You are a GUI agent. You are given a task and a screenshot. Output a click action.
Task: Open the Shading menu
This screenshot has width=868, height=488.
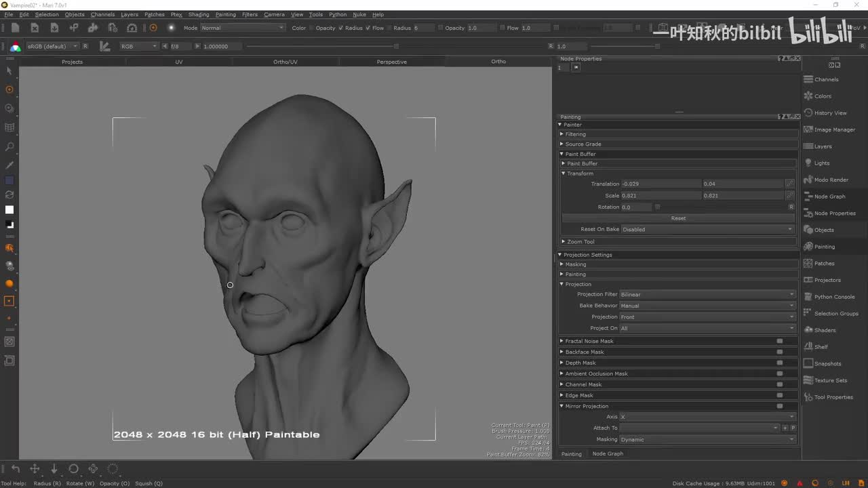click(199, 14)
